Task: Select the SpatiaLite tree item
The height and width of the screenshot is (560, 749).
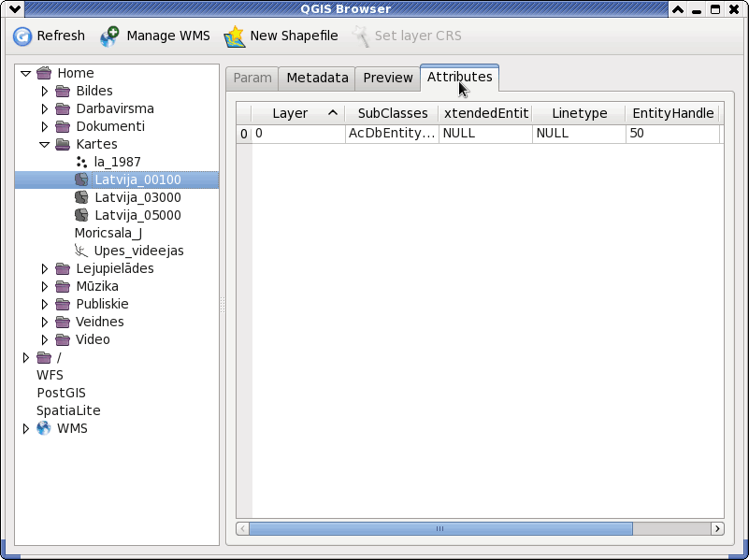Action: (x=68, y=410)
